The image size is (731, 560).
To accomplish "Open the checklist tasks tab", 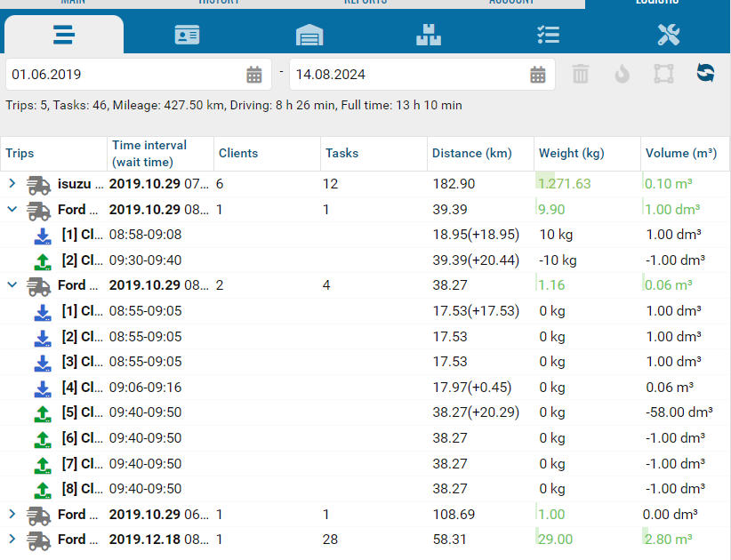I will [548, 35].
